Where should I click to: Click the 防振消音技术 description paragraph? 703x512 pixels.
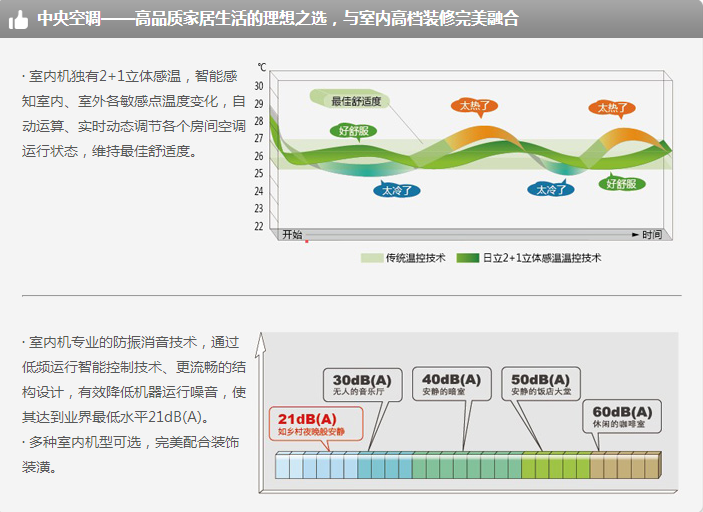click(133, 379)
